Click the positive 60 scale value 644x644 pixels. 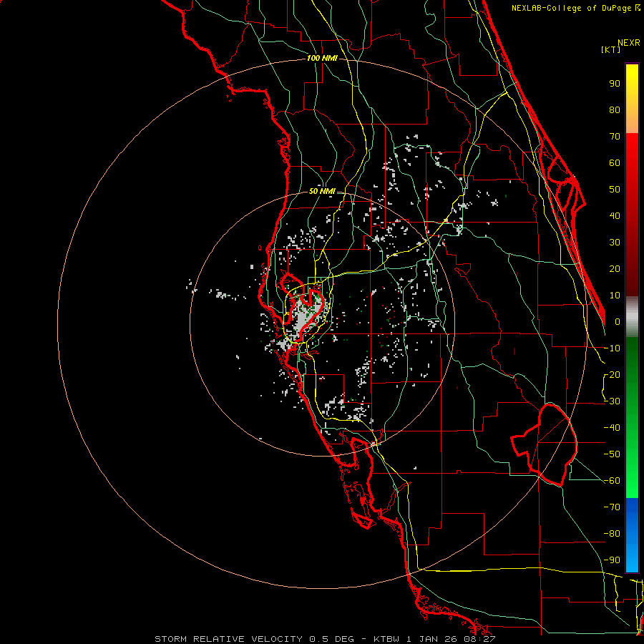coord(615,162)
